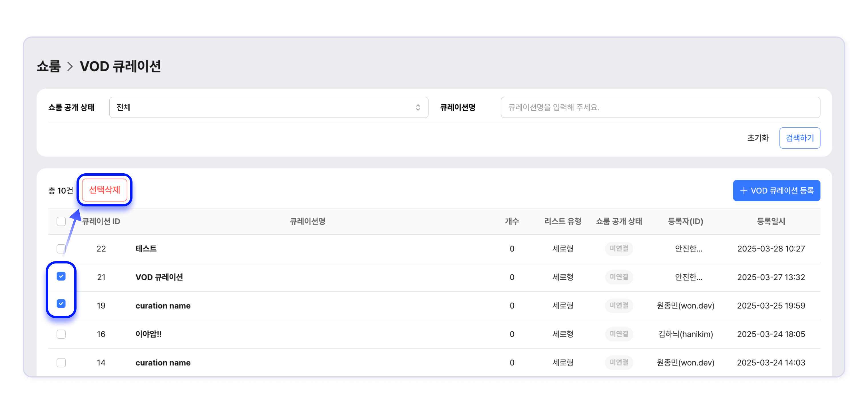Click the 등록일시 column header
The width and height of the screenshot is (868, 414).
click(x=771, y=222)
